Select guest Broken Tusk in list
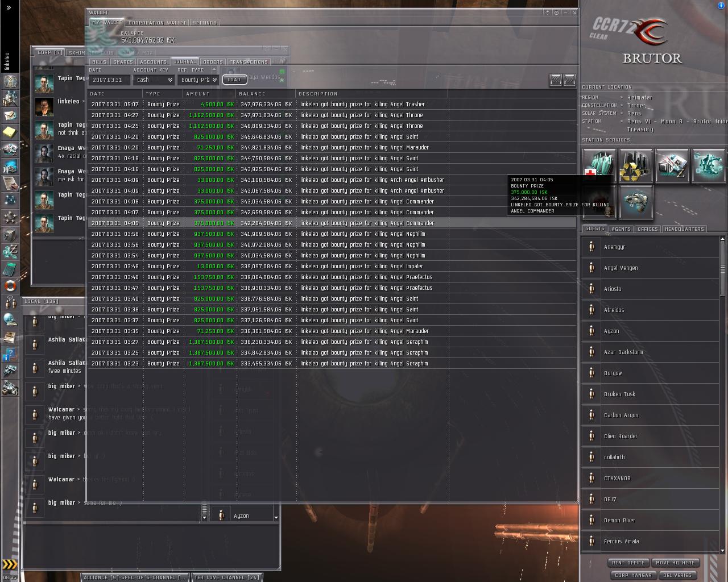The width and height of the screenshot is (728, 582). point(651,394)
